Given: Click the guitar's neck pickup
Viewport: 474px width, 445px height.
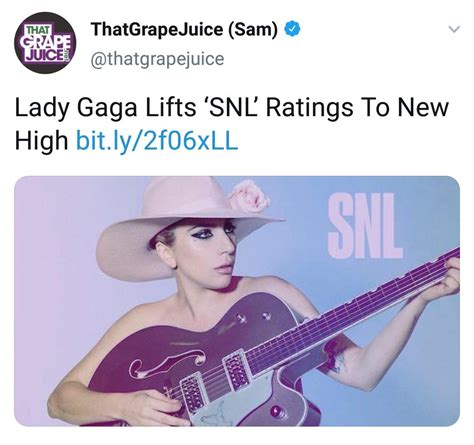Looking at the screenshot, I should click(236, 370).
